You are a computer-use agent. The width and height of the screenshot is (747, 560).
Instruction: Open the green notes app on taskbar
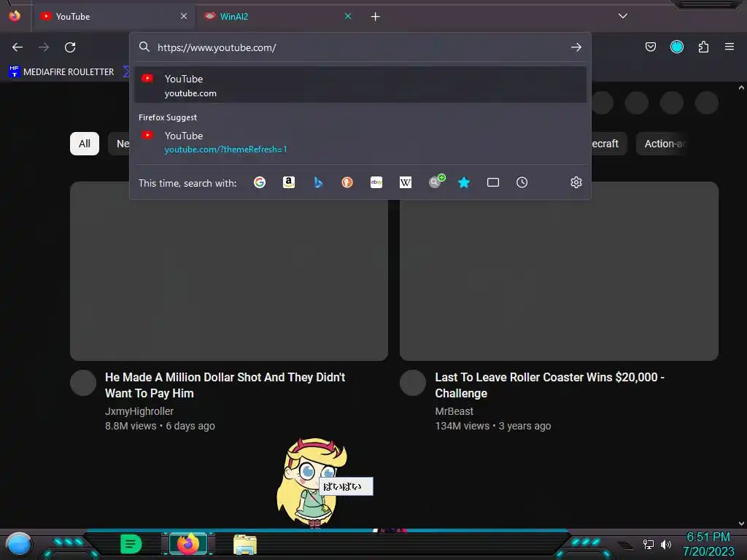[131, 544]
